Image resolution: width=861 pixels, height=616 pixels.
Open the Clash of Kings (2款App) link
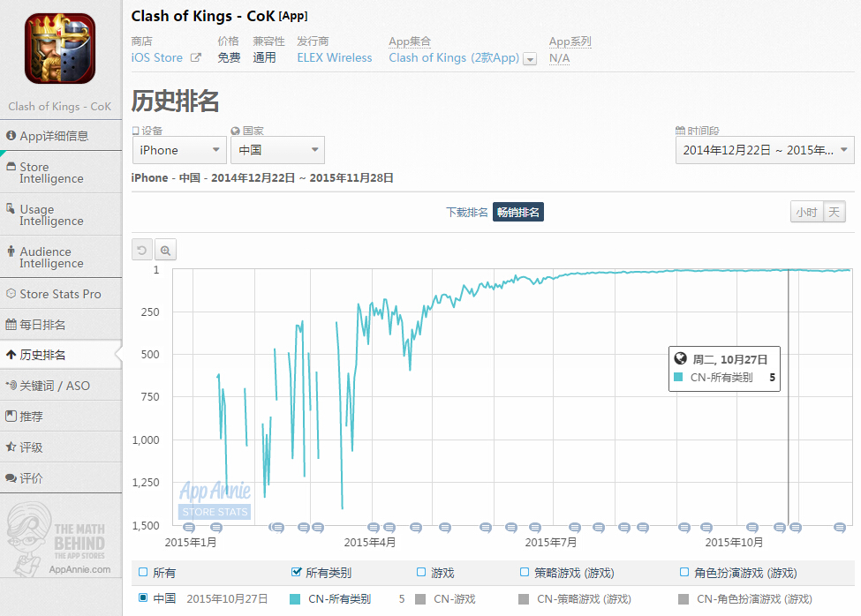pyautogui.click(x=454, y=57)
